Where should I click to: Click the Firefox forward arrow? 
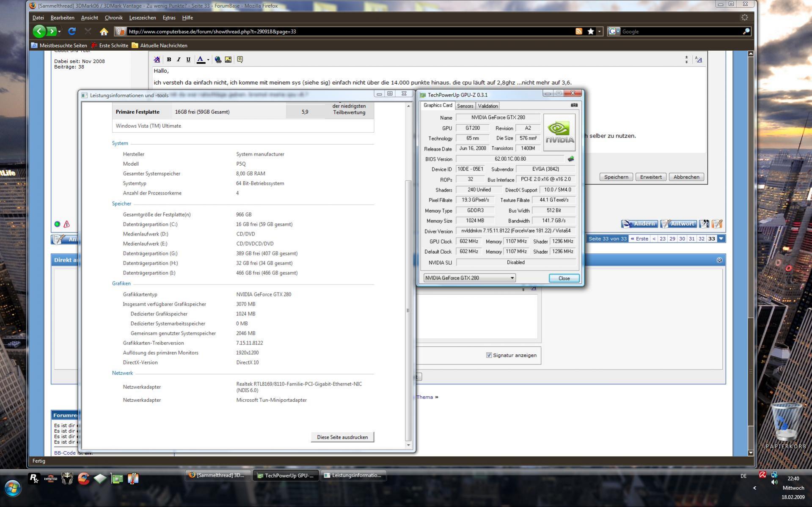coord(52,31)
